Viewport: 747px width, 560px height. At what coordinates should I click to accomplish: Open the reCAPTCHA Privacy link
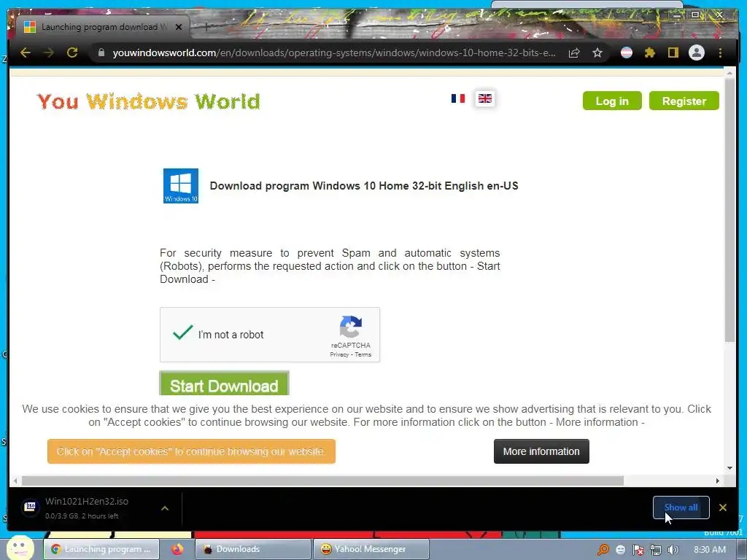[x=339, y=355]
